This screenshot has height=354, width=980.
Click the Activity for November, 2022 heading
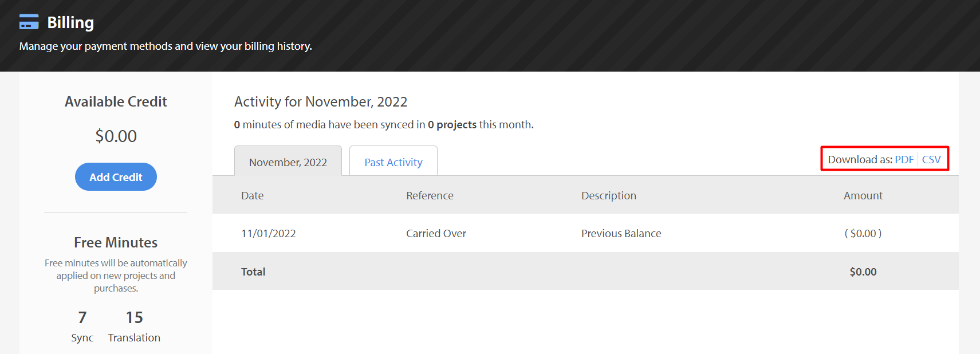coord(321,101)
